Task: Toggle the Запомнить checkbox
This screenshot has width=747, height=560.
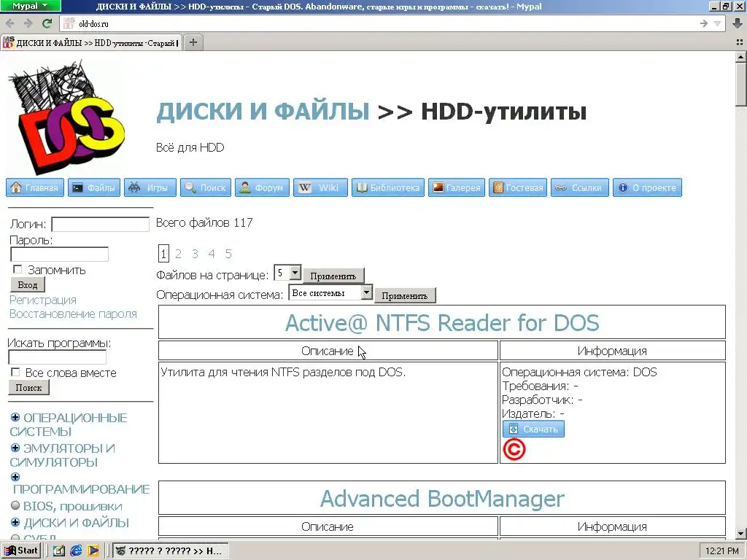Action: click(x=18, y=270)
